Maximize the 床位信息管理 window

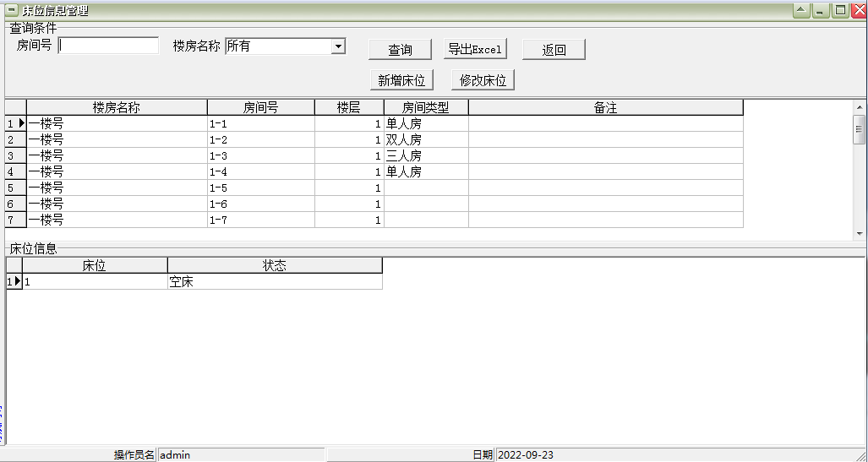point(840,10)
